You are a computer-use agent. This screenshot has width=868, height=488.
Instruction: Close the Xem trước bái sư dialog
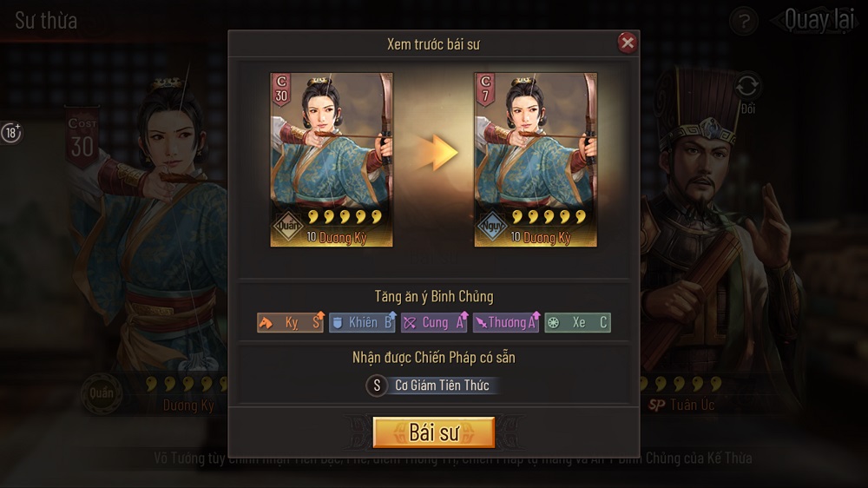(628, 43)
